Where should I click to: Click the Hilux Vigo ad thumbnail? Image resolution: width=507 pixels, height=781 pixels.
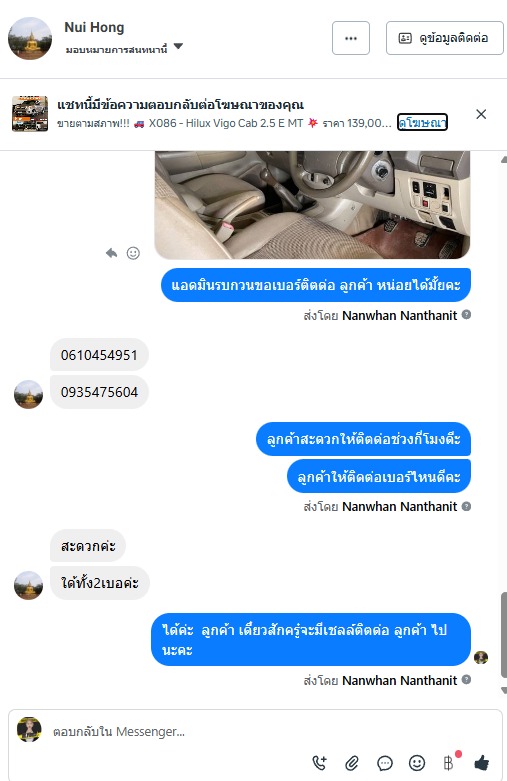point(30,114)
